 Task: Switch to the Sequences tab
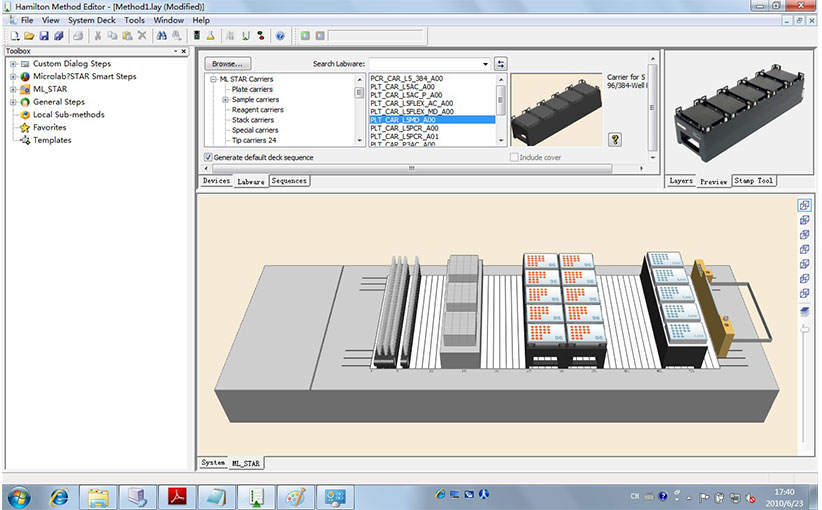(x=289, y=181)
